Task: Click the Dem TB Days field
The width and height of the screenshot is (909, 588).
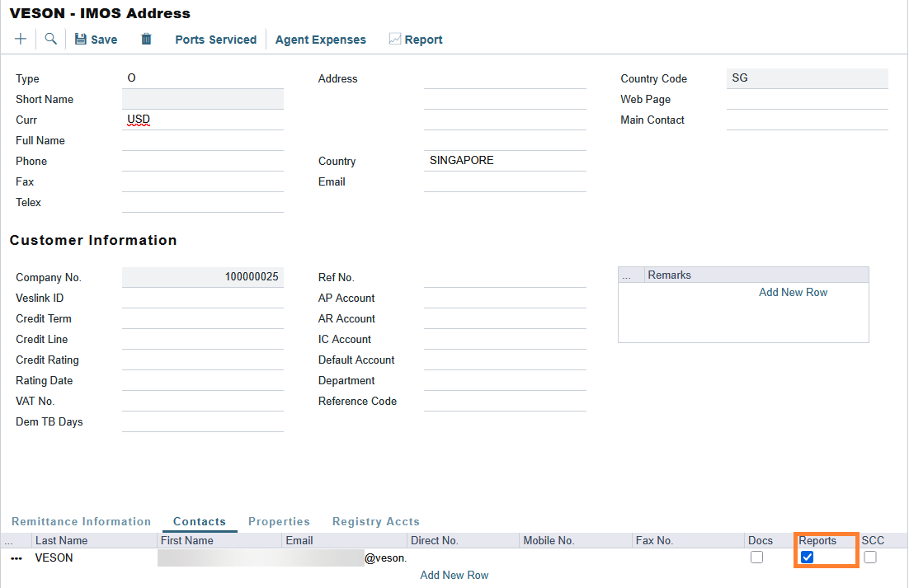Action: pos(203,422)
